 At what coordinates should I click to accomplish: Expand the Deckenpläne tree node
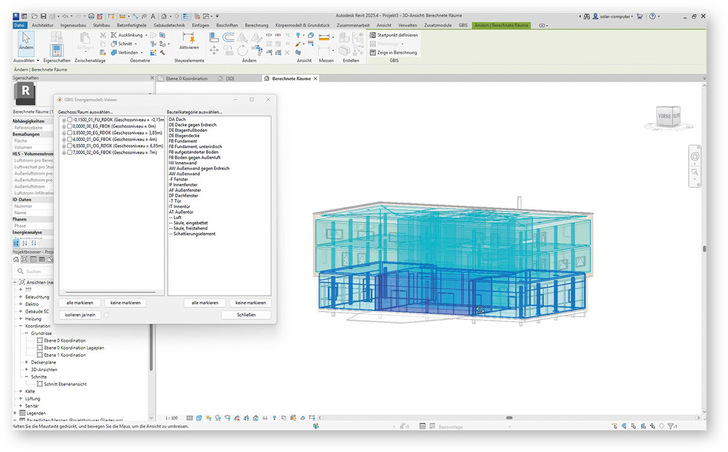coord(27,362)
